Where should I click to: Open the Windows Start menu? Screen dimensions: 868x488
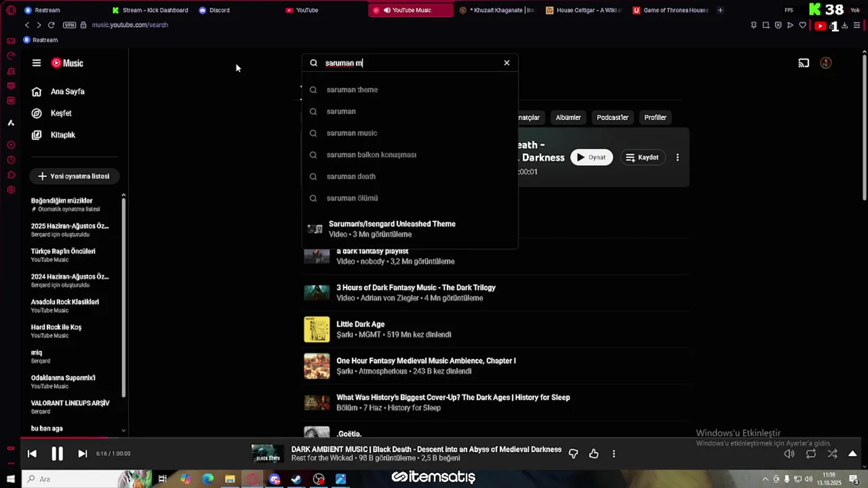pos(11,479)
